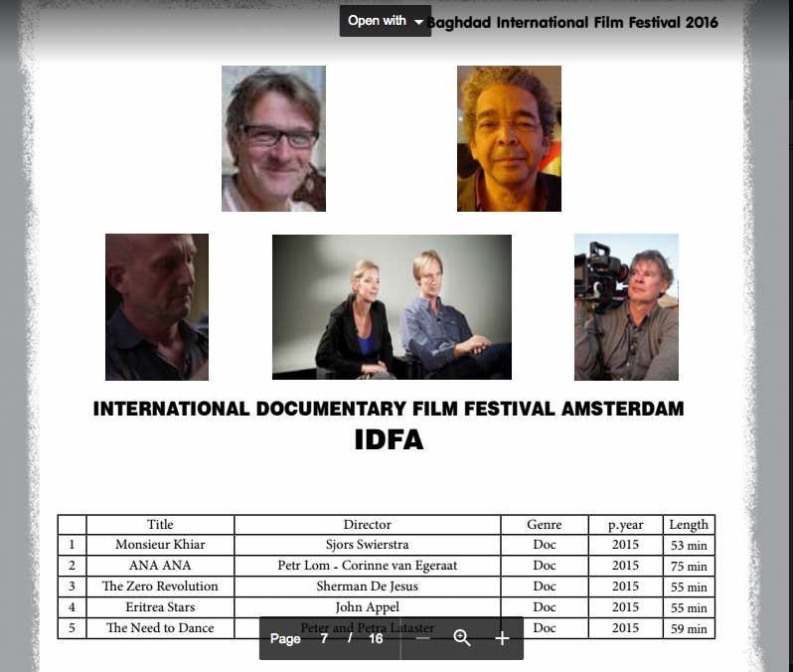
Task: Click the Monsieur Khiar title cell
Action: coord(160,545)
